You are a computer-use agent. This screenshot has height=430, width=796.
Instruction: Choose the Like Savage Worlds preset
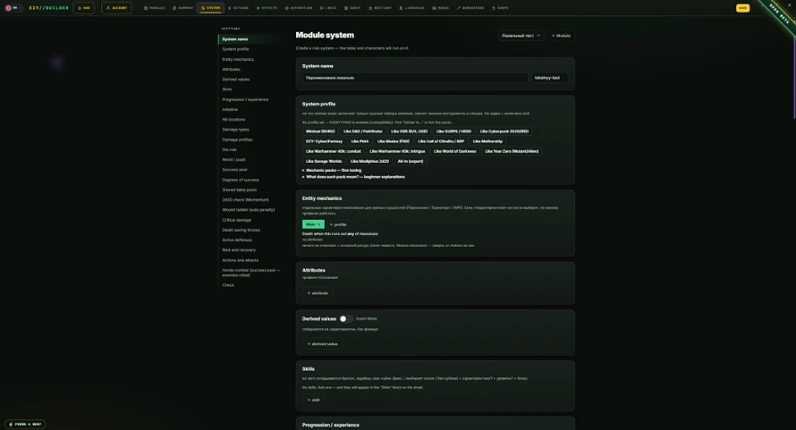click(x=324, y=161)
